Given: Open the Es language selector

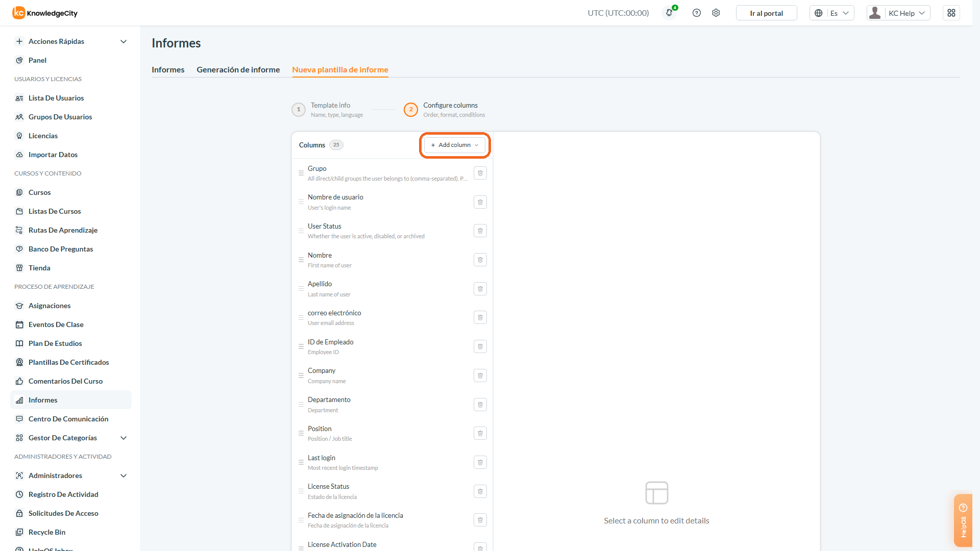Looking at the screenshot, I should (831, 13).
